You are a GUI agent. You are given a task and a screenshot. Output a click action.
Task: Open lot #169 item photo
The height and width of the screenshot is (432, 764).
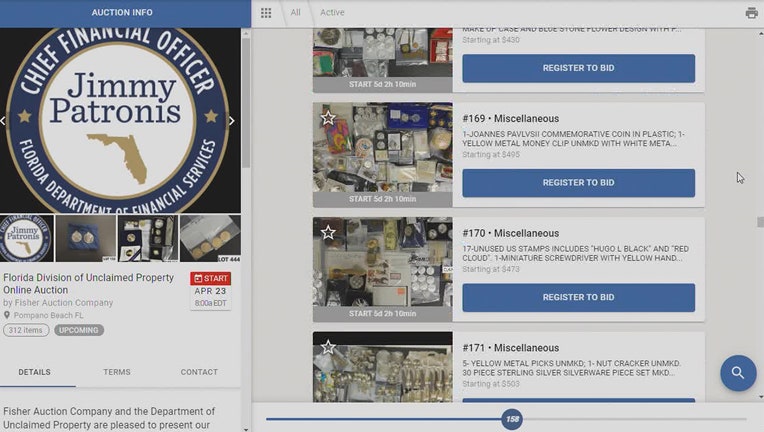(382, 148)
